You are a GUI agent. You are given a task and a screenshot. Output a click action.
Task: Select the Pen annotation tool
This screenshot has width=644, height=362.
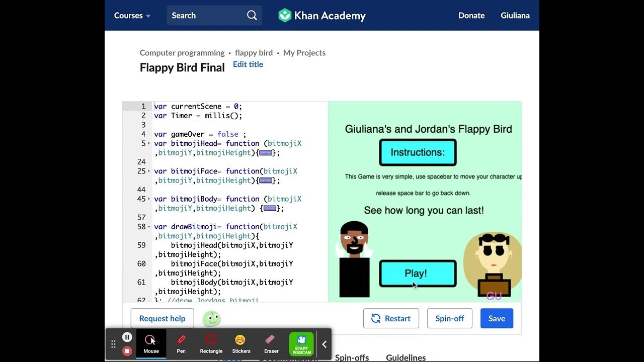[181, 344]
